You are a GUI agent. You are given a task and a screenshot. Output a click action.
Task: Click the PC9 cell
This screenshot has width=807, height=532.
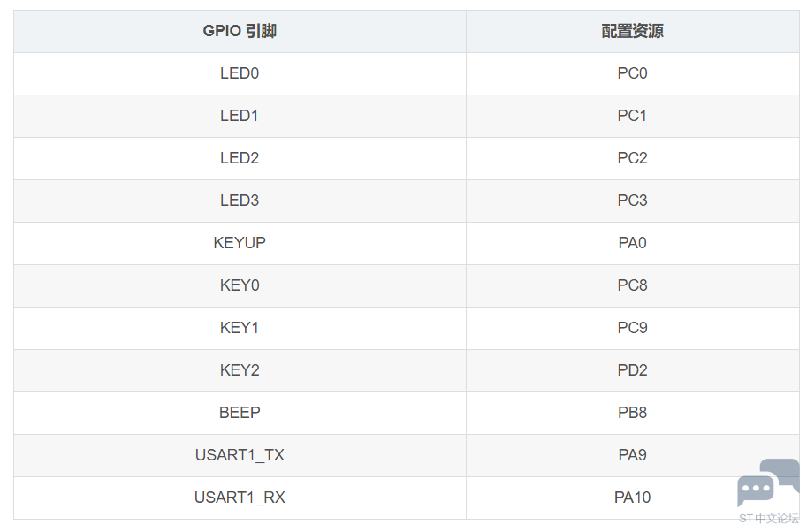click(x=633, y=328)
